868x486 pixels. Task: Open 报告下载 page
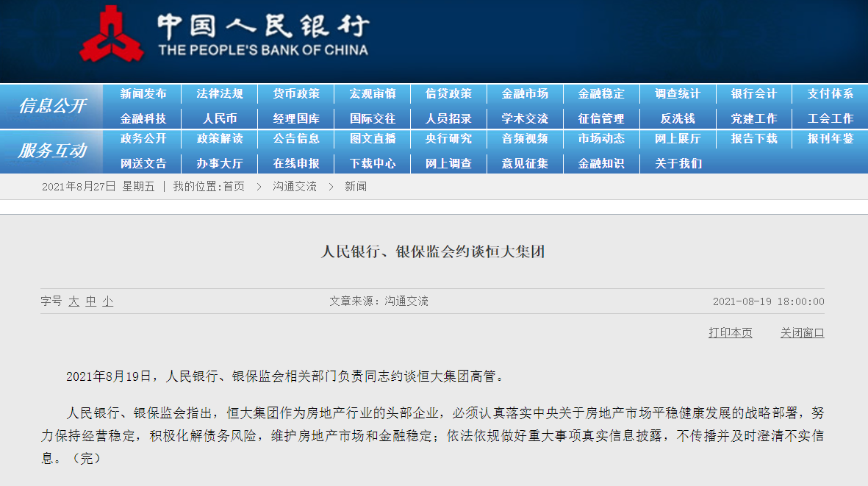(754, 138)
